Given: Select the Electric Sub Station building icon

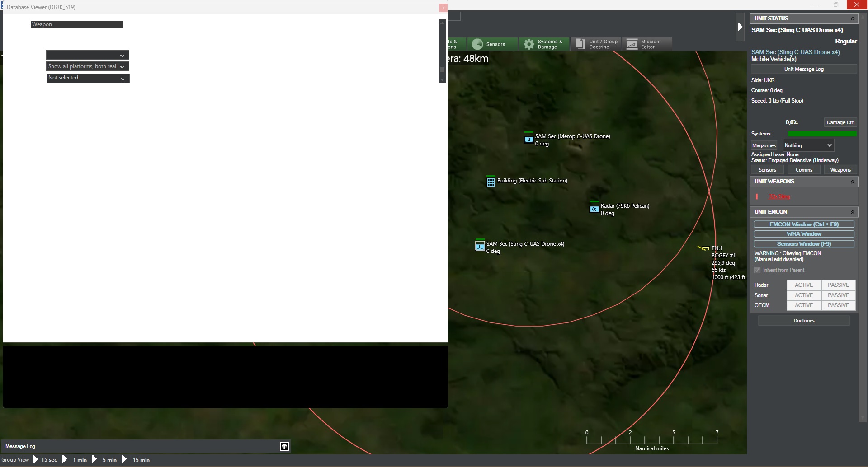Looking at the screenshot, I should 491,182.
